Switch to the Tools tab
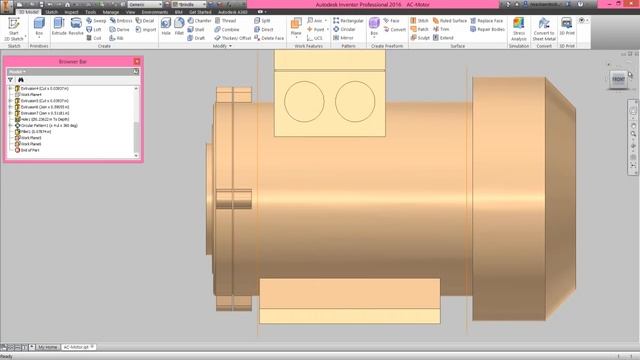The width and height of the screenshot is (640, 360). click(x=90, y=12)
